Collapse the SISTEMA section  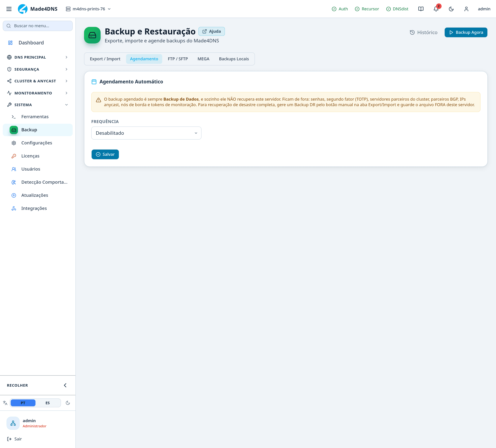(x=38, y=105)
